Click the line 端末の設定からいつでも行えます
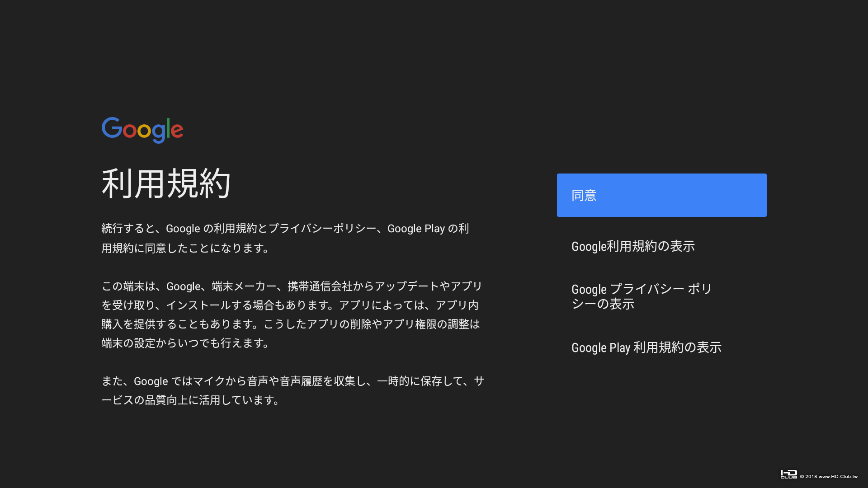 coord(185,343)
